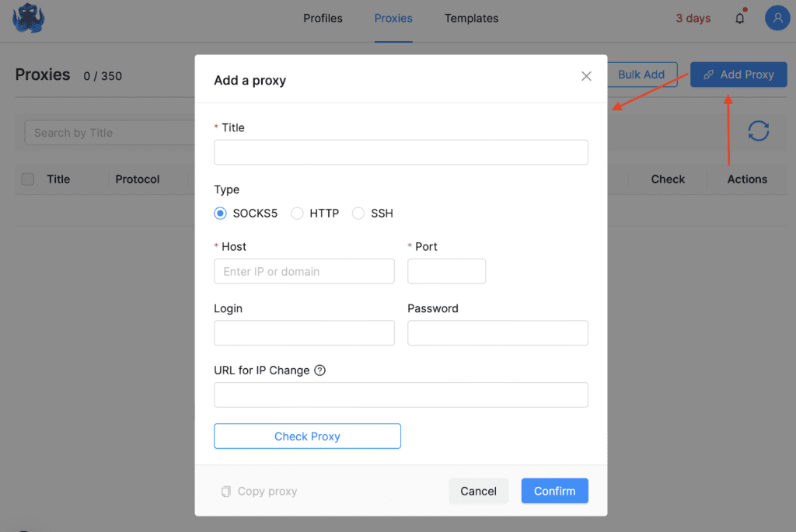796x532 pixels.
Task: Click the Confirm button
Action: click(x=554, y=491)
